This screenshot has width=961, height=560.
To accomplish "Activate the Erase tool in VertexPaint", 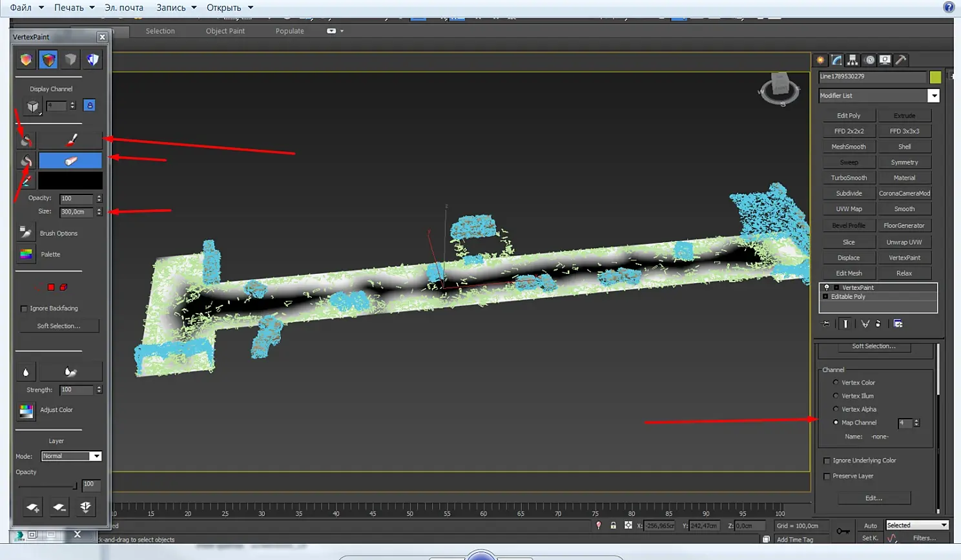I will point(70,160).
